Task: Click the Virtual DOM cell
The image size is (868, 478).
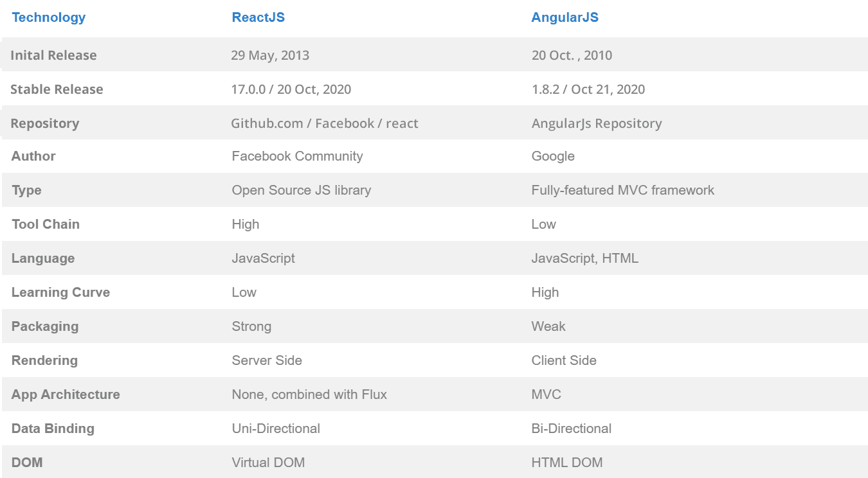Action: coord(268,463)
